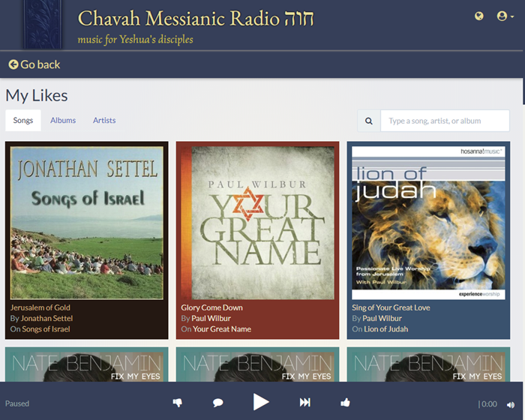This screenshot has height=420, width=525.
Task: Click music for Yeshua's disciples tagline
Action: [135, 40]
